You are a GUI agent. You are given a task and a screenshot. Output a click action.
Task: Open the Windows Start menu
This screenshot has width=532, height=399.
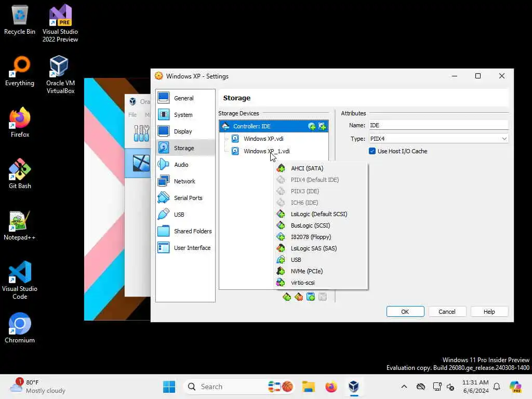pyautogui.click(x=169, y=387)
